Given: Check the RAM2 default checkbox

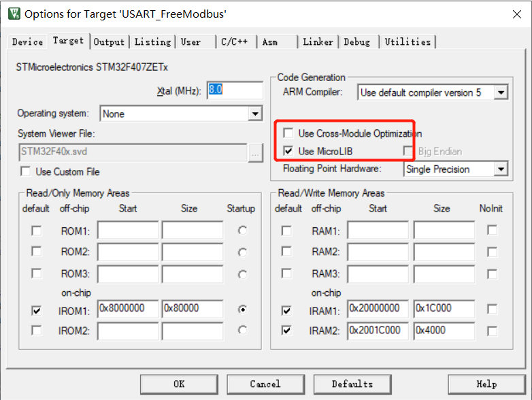Looking at the screenshot, I should coord(286,252).
